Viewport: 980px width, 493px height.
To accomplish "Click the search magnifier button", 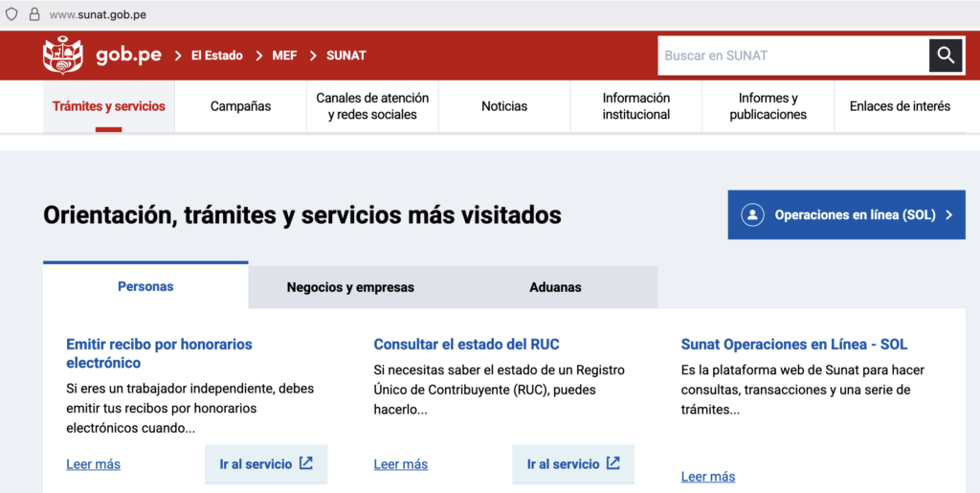I will [946, 56].
